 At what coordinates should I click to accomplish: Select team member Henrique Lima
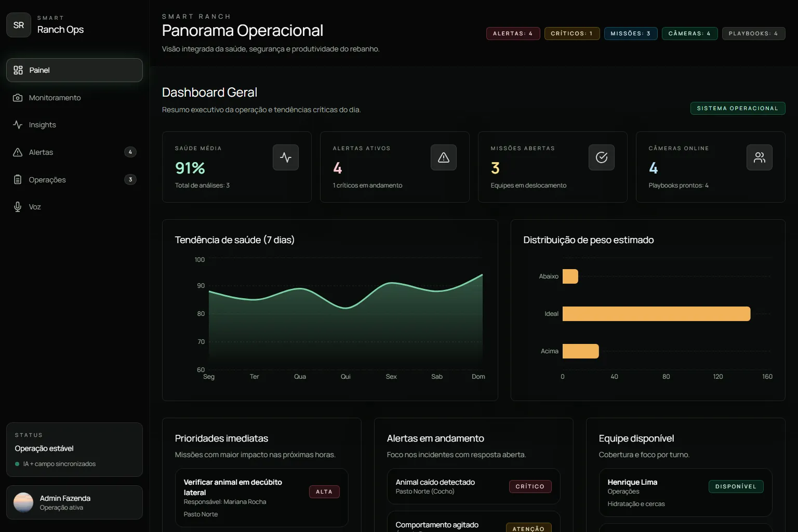[x=685, y=493]
